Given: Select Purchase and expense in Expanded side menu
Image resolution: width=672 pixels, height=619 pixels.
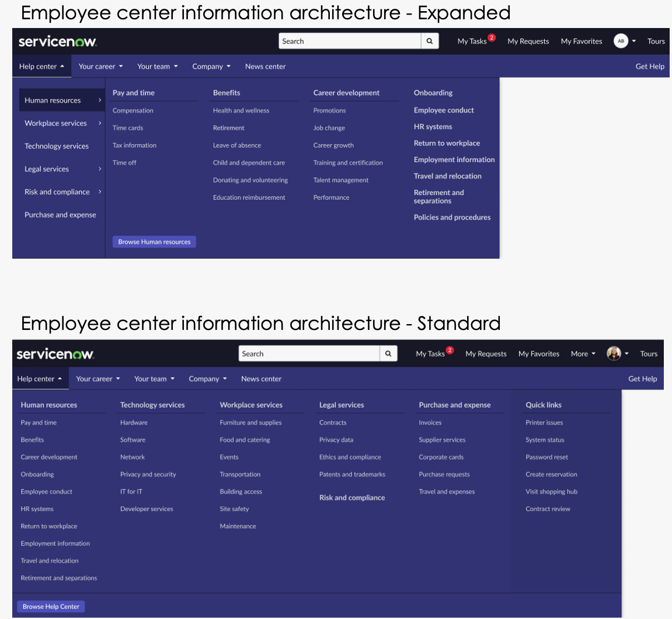Looking at the screenshot, I should (60, 215).
